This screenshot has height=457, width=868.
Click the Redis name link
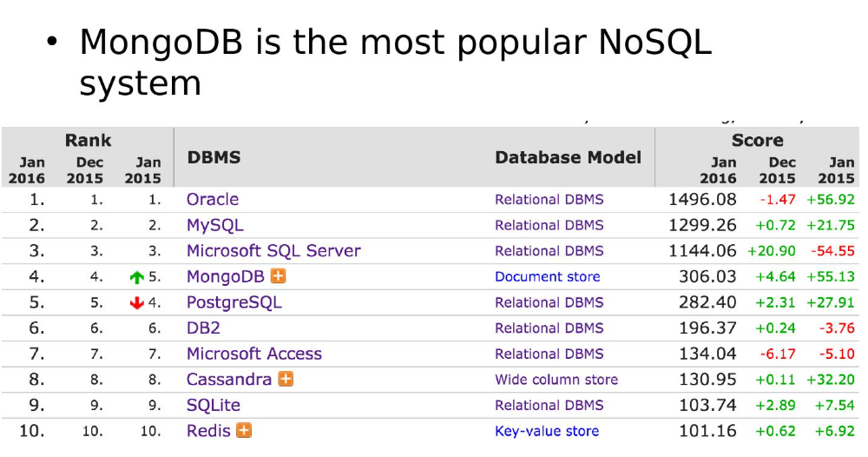(209, 431)
